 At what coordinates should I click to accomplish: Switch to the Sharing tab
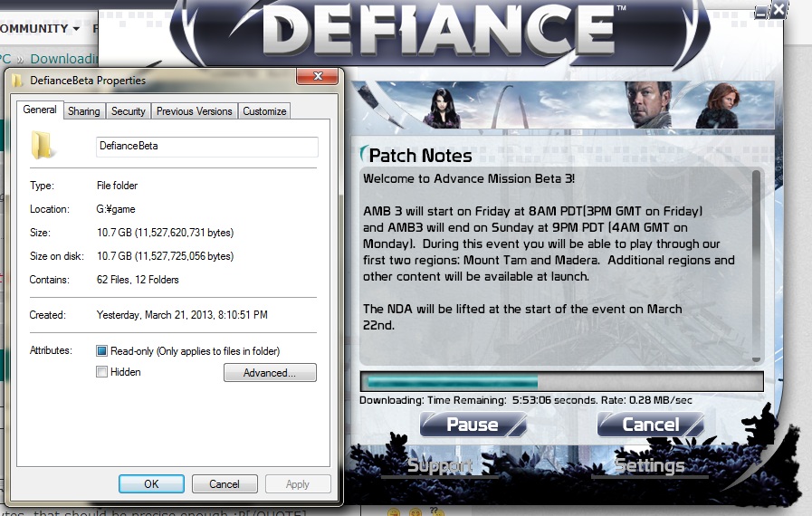click(x=84, y=111)
